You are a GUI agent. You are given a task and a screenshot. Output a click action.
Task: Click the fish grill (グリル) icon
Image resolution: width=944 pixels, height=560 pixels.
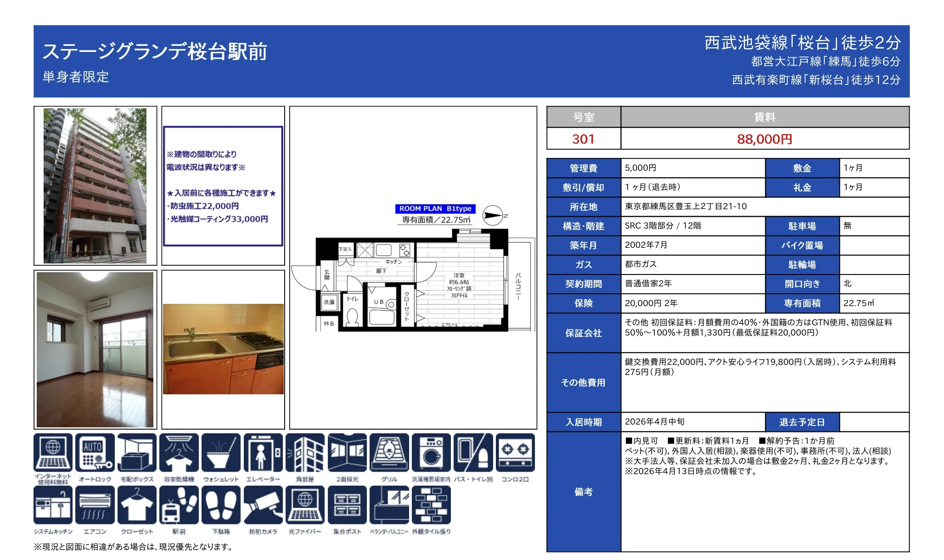click(389, 453)
